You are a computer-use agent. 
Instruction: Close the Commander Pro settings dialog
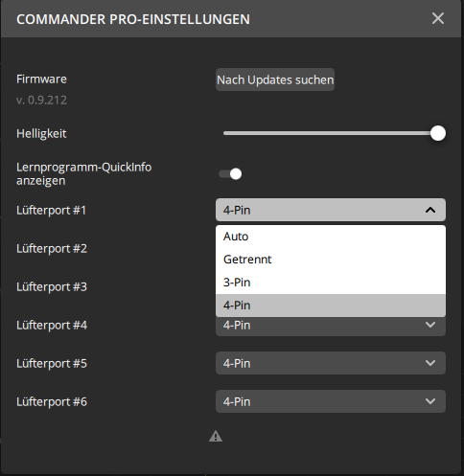438,18
